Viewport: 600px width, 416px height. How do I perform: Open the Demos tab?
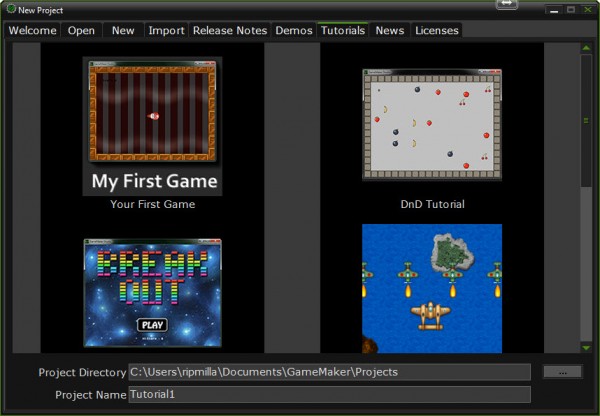pyautogui.click(x=294, y=30)
